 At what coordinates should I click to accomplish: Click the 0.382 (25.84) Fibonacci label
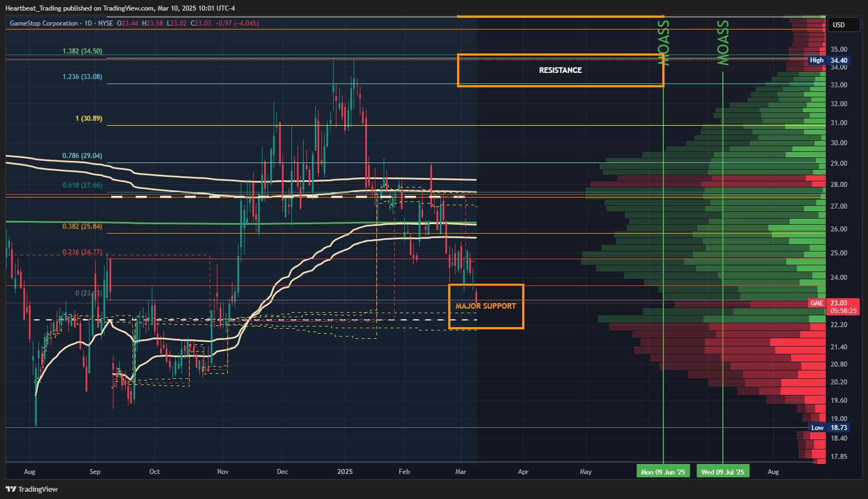[x=82, y=226]
